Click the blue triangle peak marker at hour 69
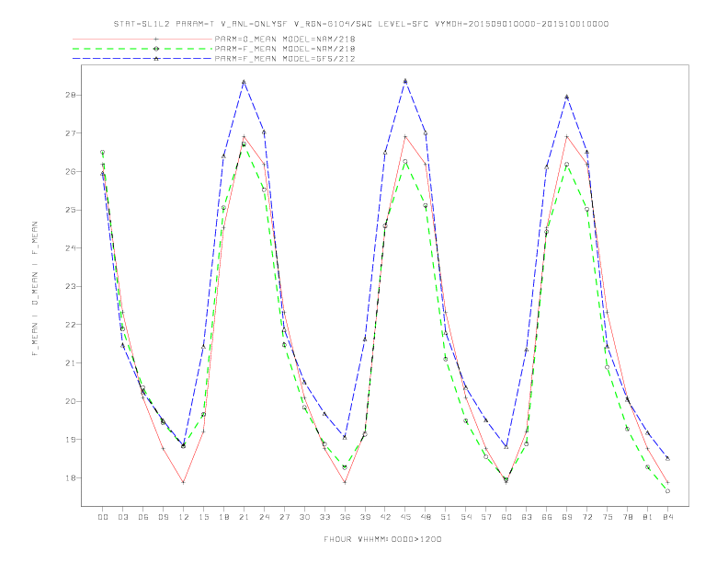Image resolution: width=728 pixels, height=563 pixels. (x=567, y=97)
